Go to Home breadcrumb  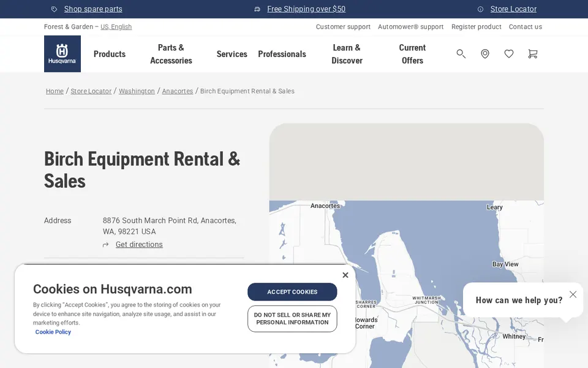point(55,91)
